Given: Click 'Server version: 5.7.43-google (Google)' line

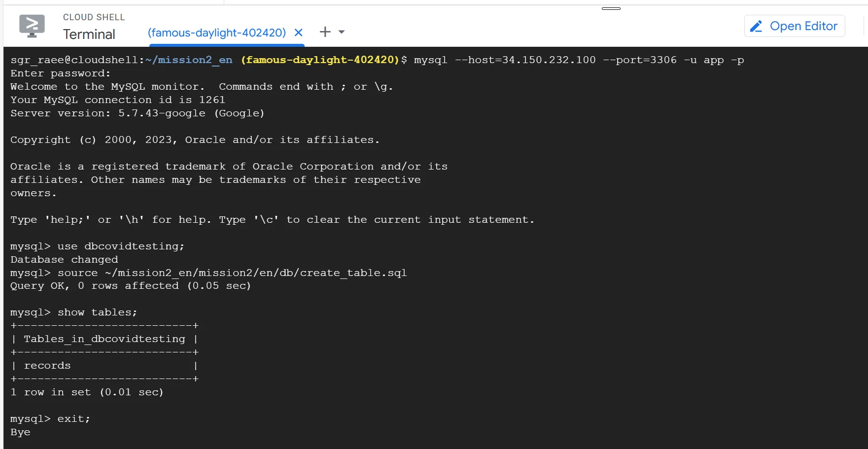Looking at the screenshot, I should (x=138, y=113).
